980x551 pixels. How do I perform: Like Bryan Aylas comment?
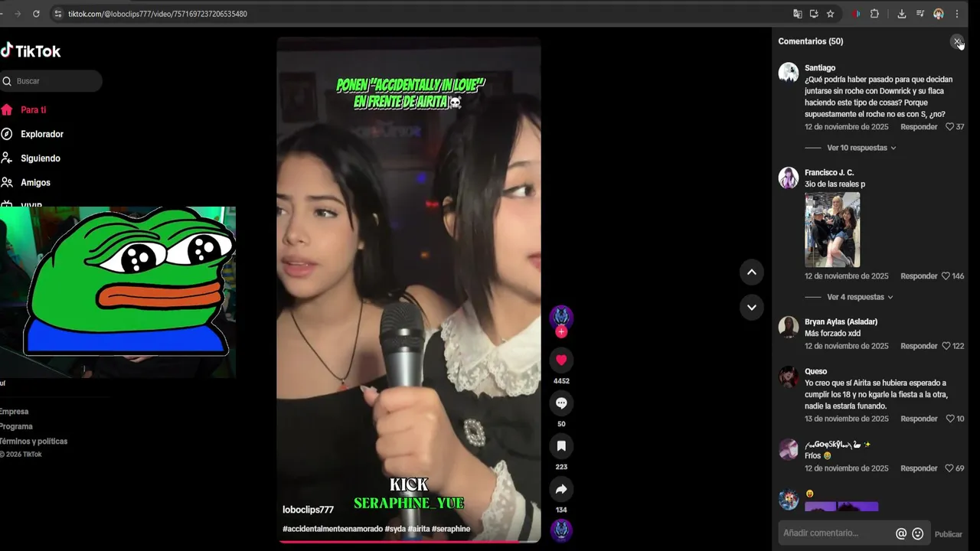946,346
